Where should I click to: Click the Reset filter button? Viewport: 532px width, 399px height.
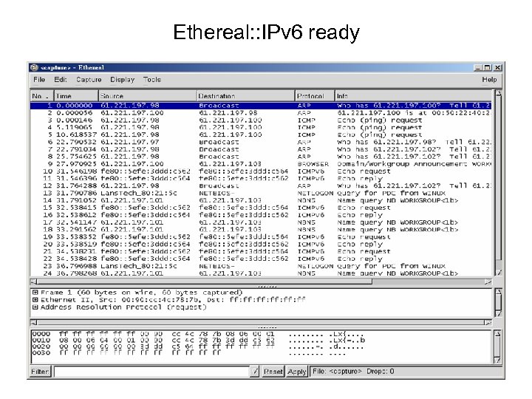click(x=273, y=372)
